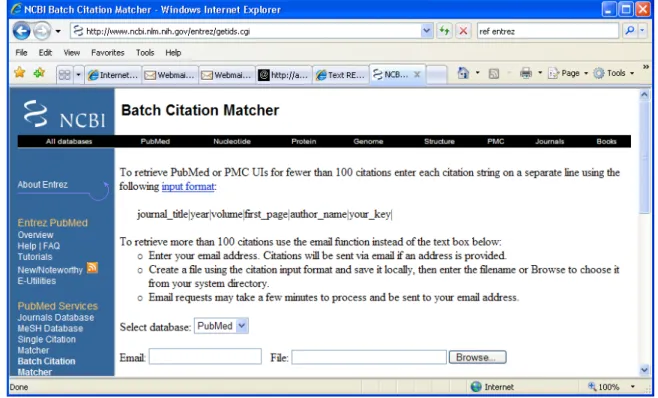Open a new blank tab
Viewport: 658px width, 398px height.
pyautogui.click(x=437, y=75)
